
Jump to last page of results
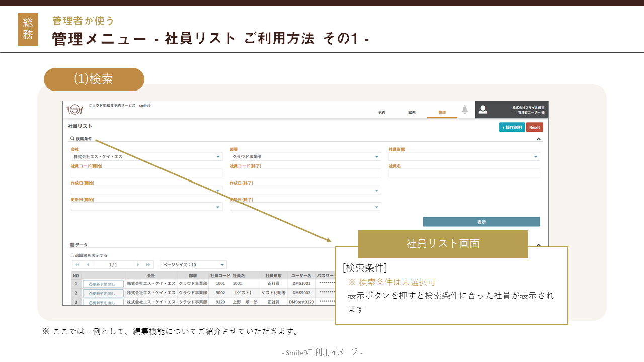[148, 264]
